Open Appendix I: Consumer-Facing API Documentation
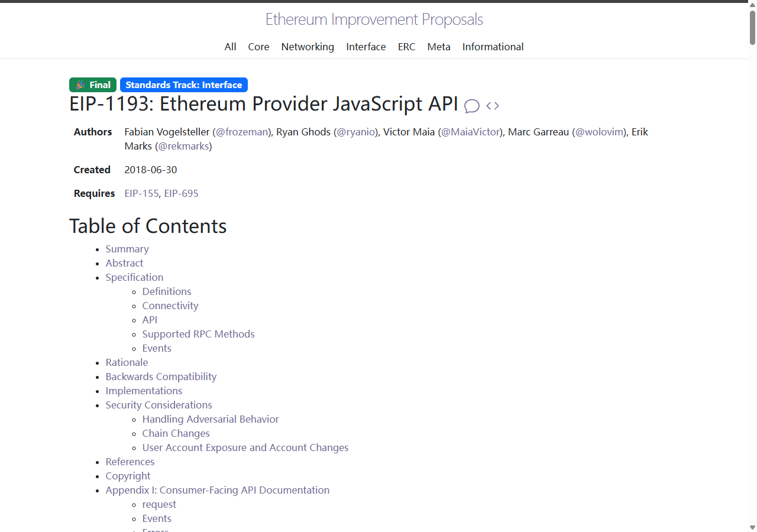Screen dimensions: 757x532 pyautogui.click(x=218, y=490)
